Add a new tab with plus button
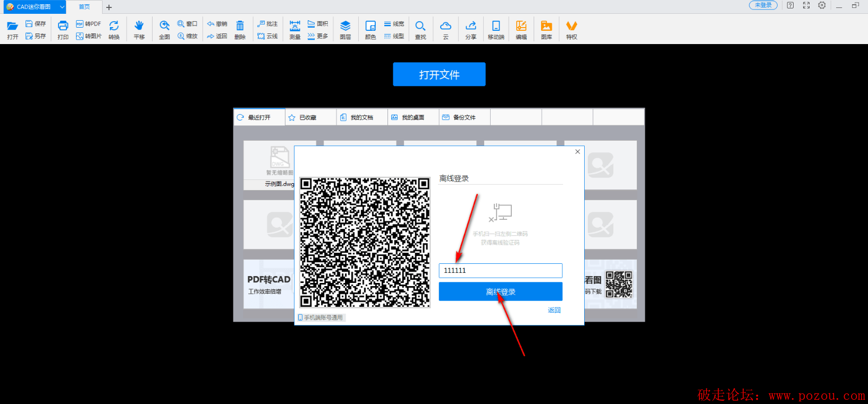The height and width of the screenshot is (404, 868). 109,7
